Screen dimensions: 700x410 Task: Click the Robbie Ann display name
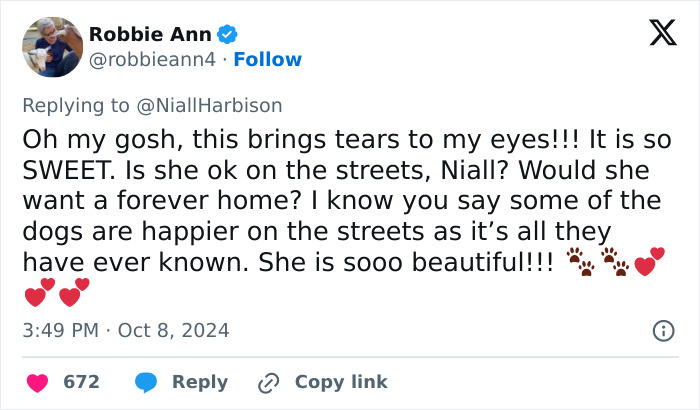pyautogui.click(x=150, y=35)
